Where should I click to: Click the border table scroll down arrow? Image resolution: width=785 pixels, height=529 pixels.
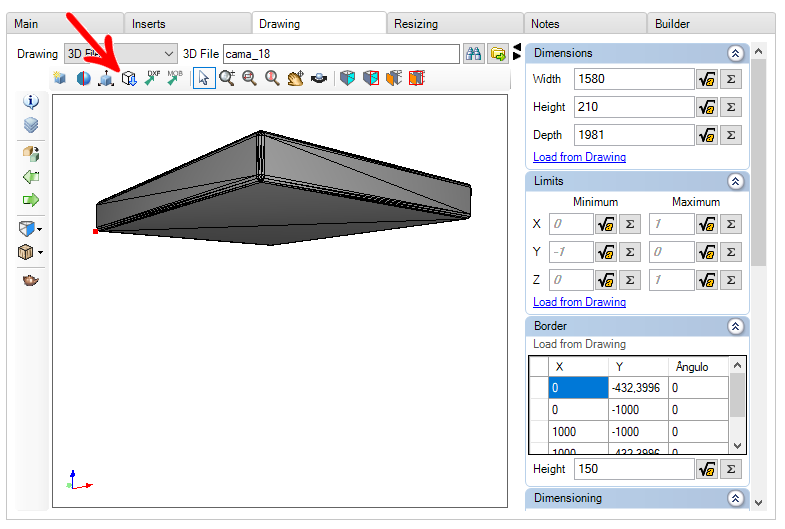point(737,445)
